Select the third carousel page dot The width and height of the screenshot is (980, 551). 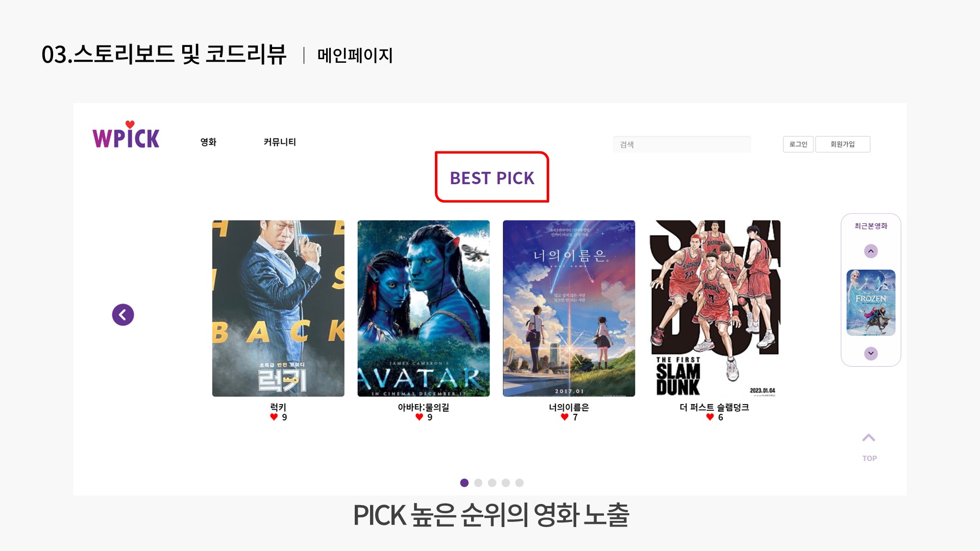tap(492, 483)
